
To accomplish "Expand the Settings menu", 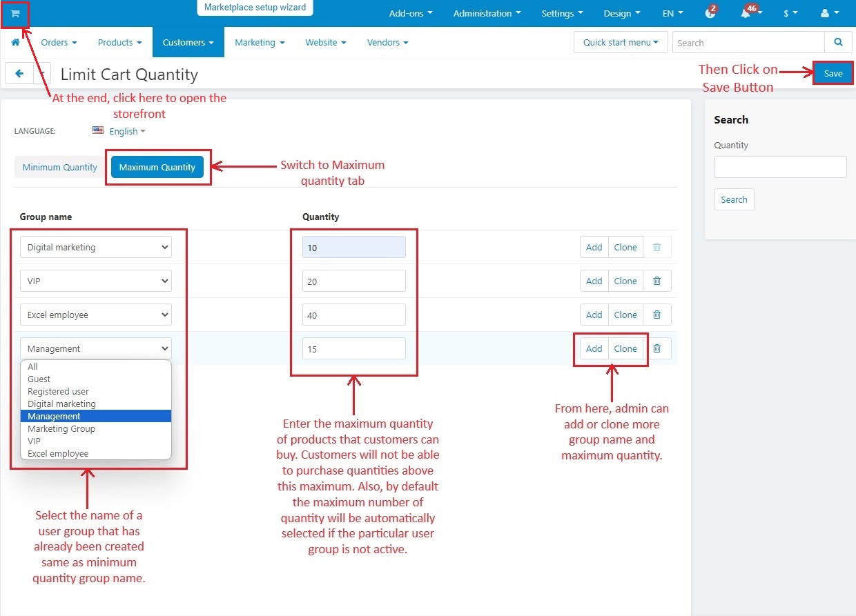I will click(562, 13).
